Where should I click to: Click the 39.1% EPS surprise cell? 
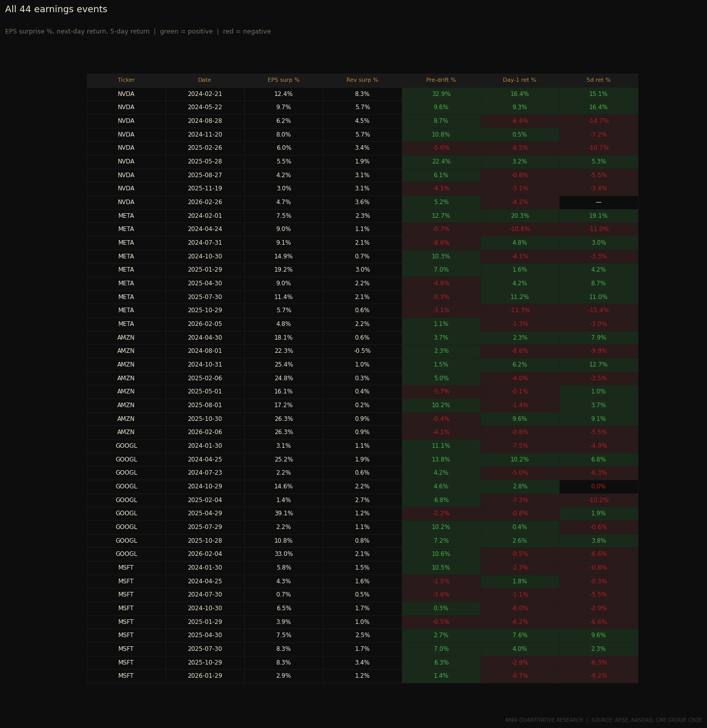(283, 514)
